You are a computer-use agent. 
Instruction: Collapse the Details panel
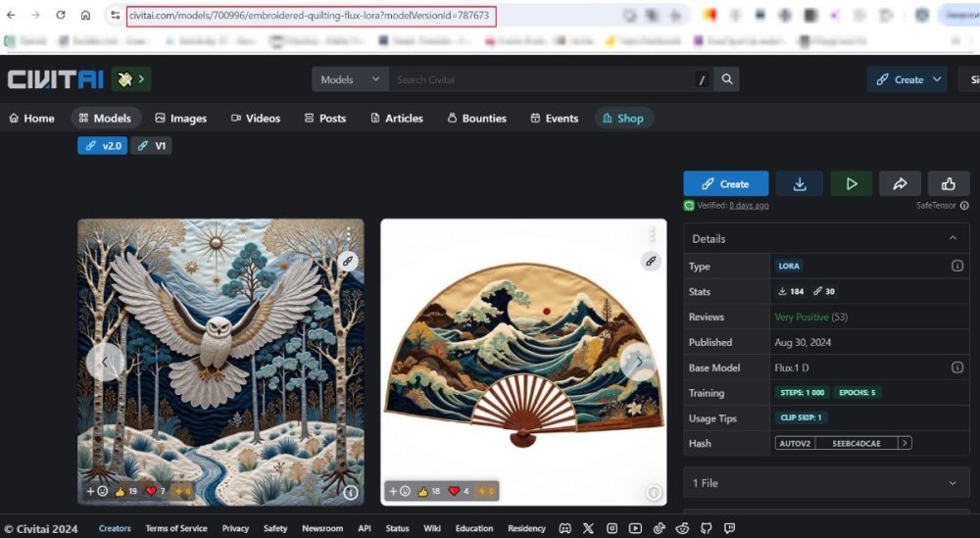click(952, 238)
